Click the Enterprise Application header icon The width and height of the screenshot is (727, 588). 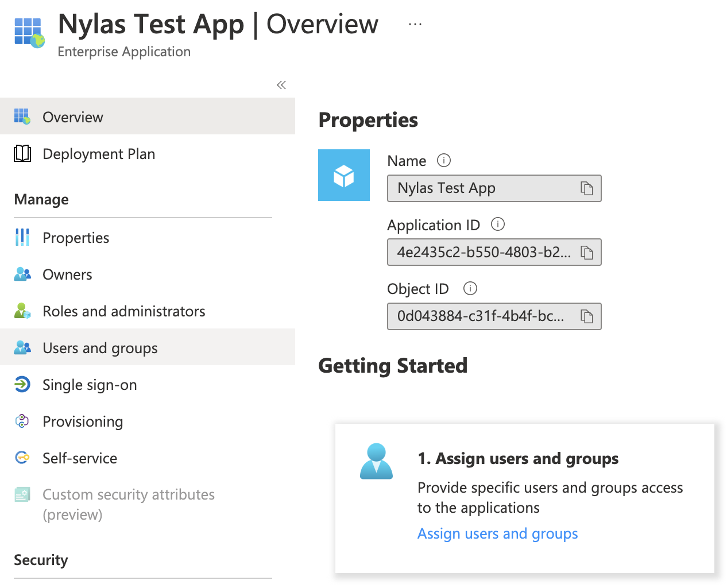click(x=30, y=33)
